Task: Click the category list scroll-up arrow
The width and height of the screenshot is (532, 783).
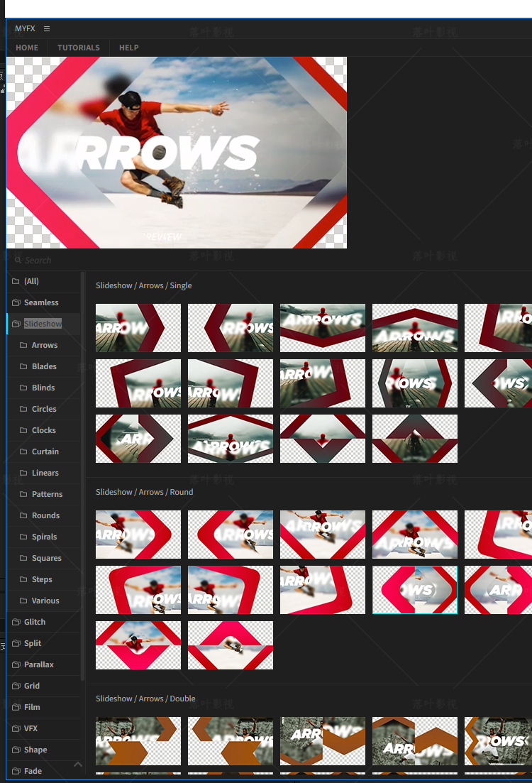Action: 78,764
